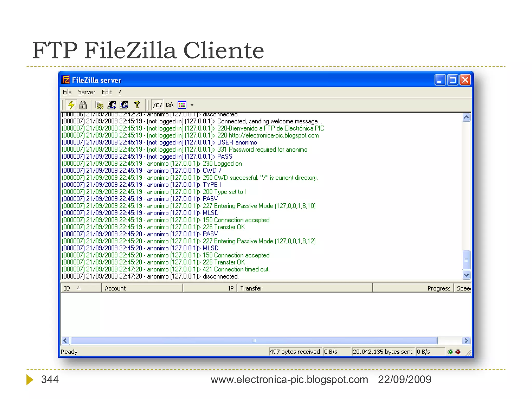Click the connections list right scroll arrow
This screenshot has height=399, width=532.
tap(466, 341)
